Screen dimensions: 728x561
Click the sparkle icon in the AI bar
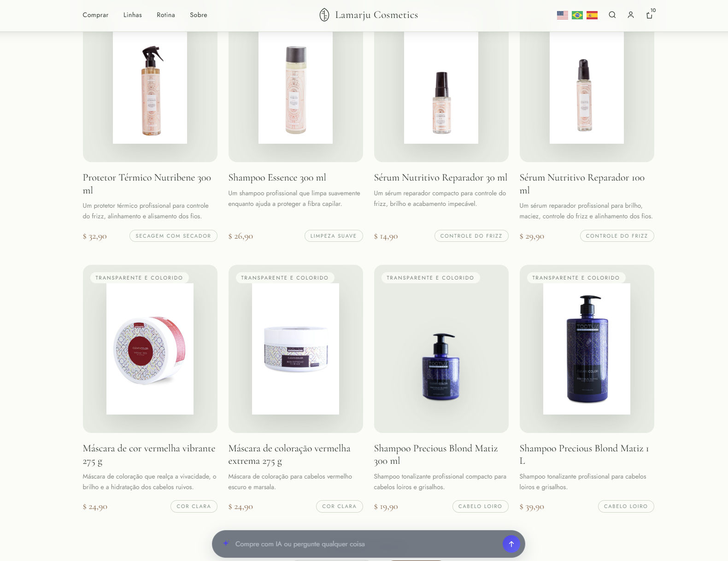tap(226, 543)
